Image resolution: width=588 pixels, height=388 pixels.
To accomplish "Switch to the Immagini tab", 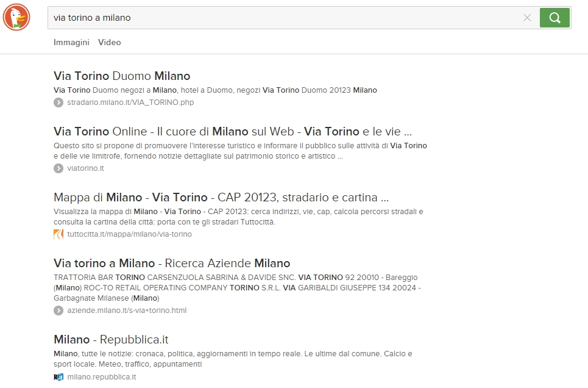I will pyautogui.click(x=71, y=43).
